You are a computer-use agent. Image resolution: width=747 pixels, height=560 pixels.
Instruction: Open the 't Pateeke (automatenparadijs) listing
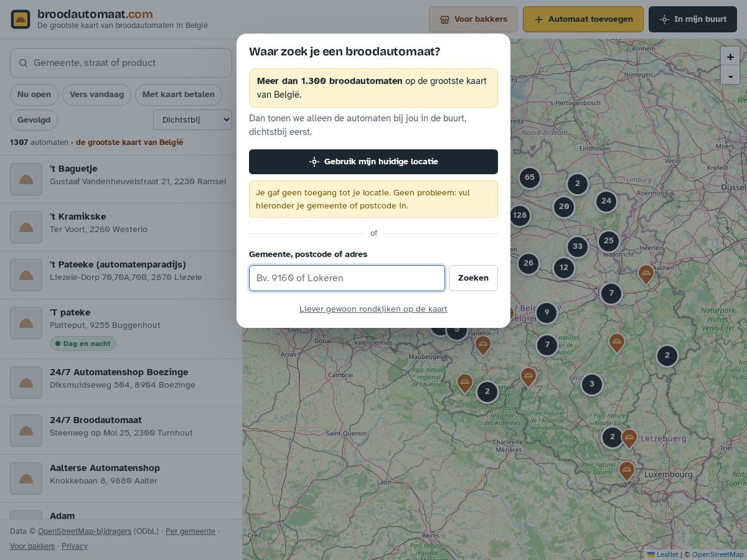[121, 275]
